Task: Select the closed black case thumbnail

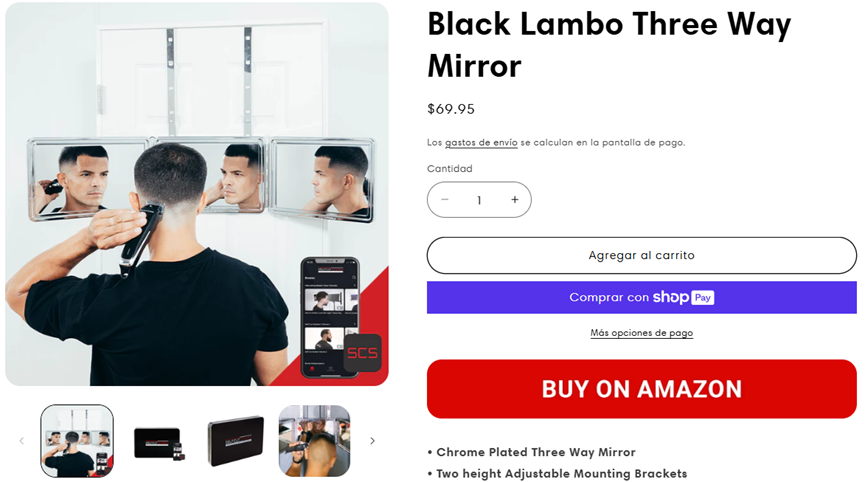Action: [x=236, y=441]
